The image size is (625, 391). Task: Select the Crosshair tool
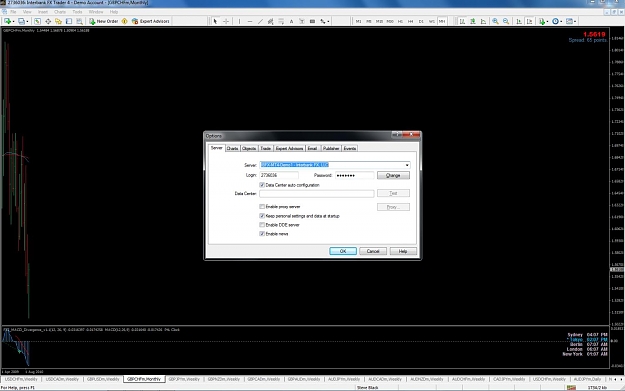coord(226,21)
